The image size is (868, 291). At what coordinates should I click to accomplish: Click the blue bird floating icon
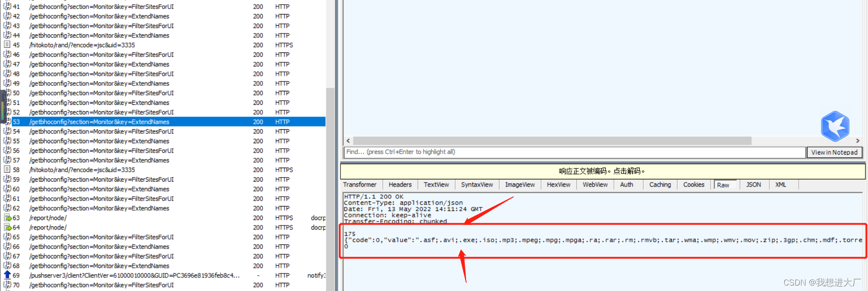point(835,126)
